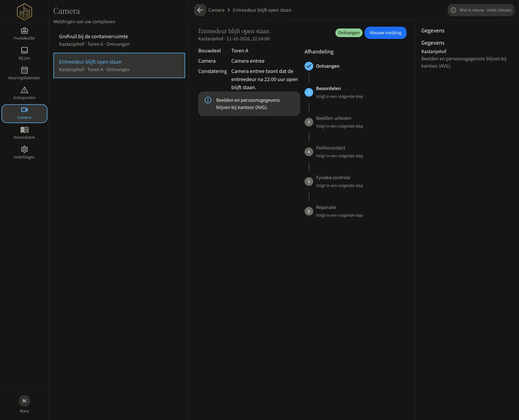The height and width of the screenshot is (420, 519).
Task: Click the Nieuwe melding button
Action: [386, 33]
